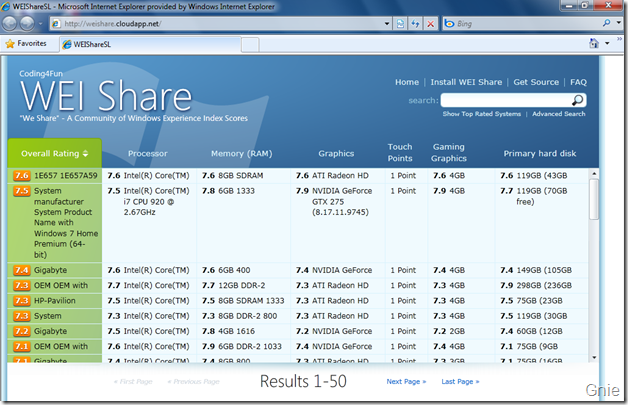Open a new tab with the blank tab button
628x405 pixels.
point(250,44)
